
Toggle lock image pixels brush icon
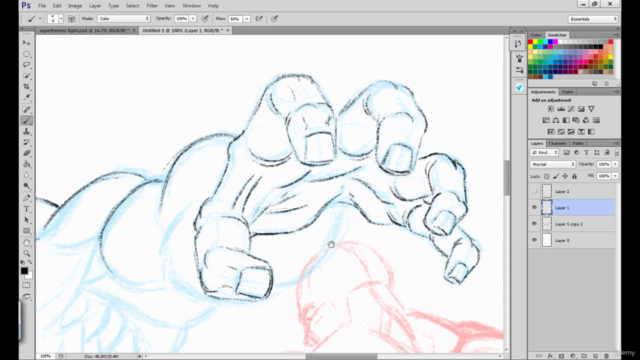tap(556, 176)
